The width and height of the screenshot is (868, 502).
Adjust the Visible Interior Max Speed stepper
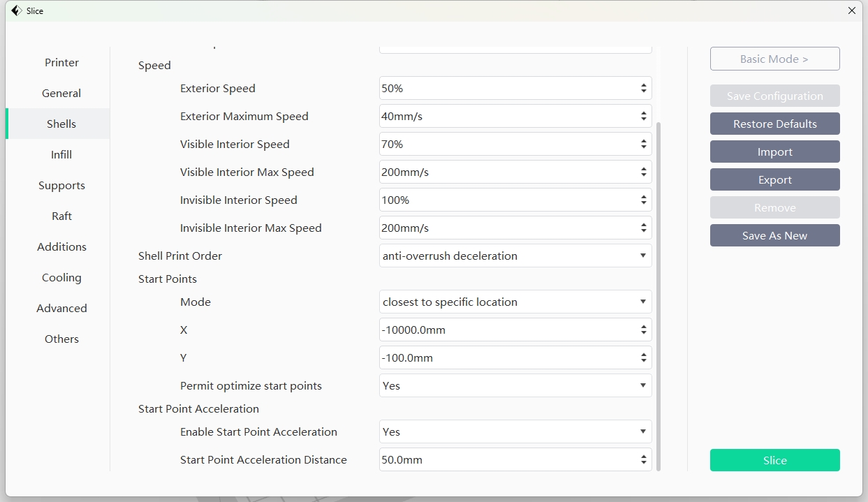(x=643, y=172)
